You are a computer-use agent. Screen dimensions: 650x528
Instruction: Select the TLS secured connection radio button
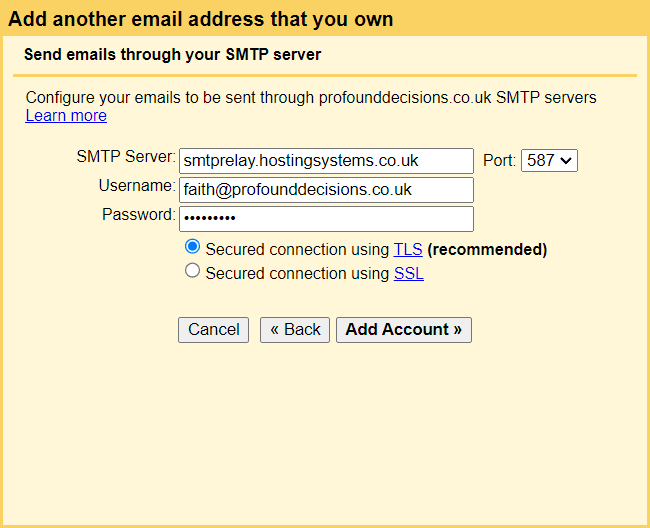[x=193, y=247]
